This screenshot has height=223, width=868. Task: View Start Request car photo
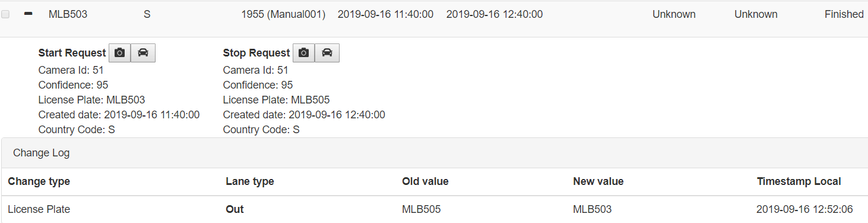coord(143,53)
